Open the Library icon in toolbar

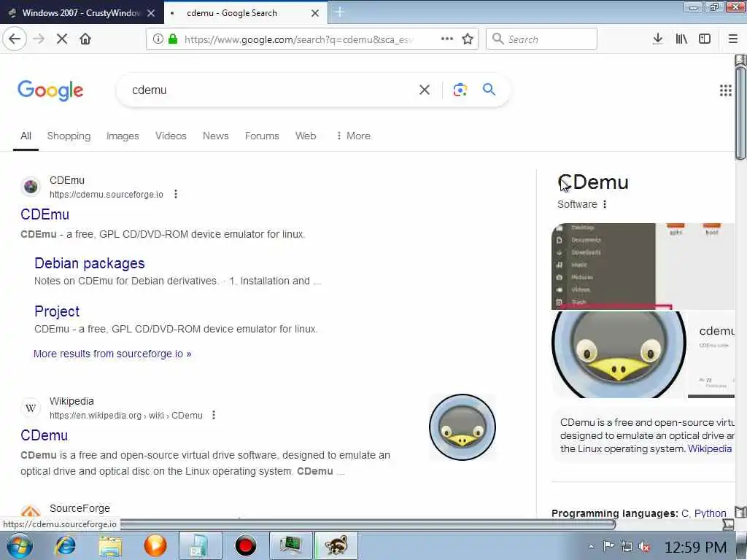pyautogui.click(x=681, y=39)
